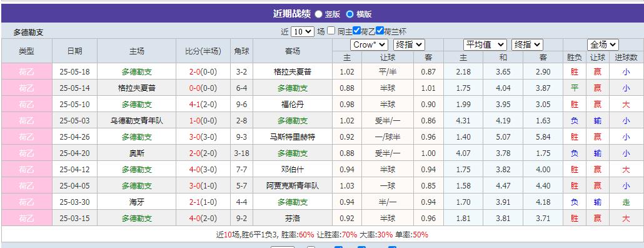Open away team 芬洛
The image size is (644, 248).
293,219
